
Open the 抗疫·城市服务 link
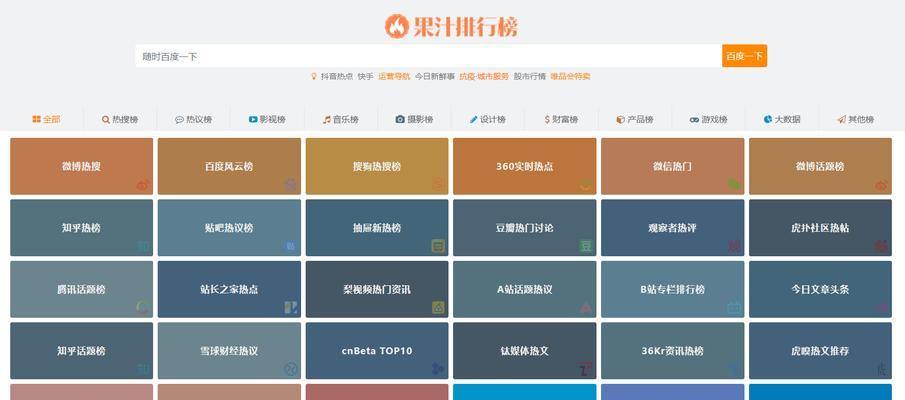484,76
